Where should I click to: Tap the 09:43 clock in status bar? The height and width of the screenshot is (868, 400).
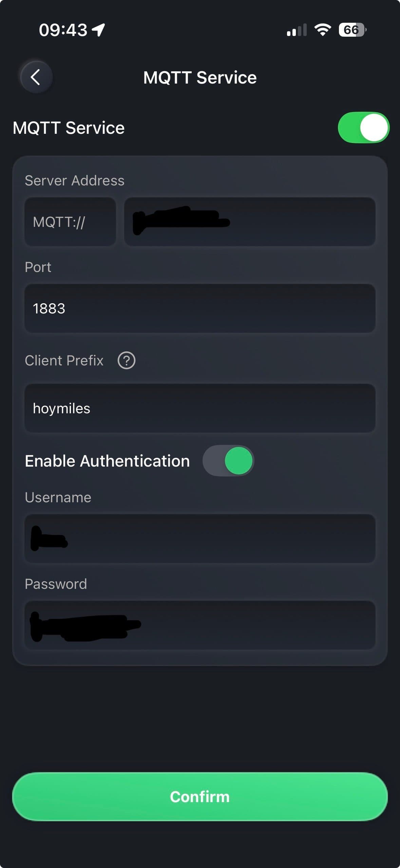pyautogui.click(x=63, y=30)
